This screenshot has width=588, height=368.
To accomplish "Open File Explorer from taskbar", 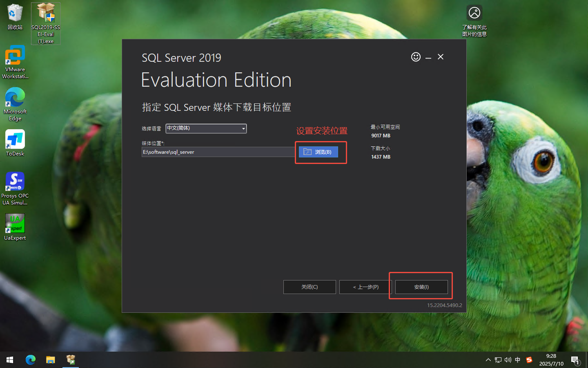I will coord(50,360).
